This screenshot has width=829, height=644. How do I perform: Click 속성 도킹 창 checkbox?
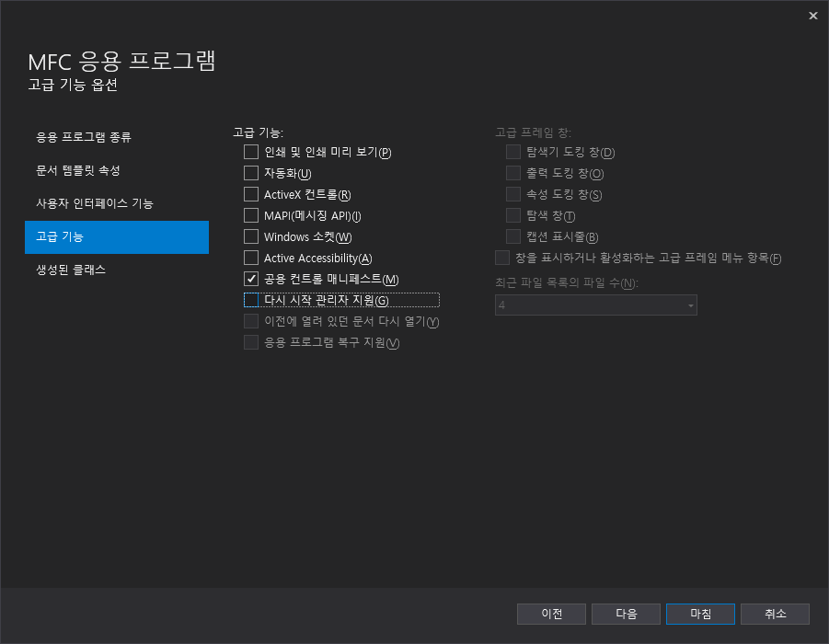click(x=513, y=194)
